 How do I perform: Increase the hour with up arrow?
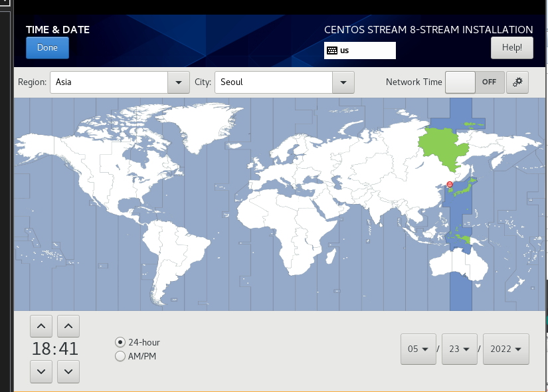coord(41,326)
